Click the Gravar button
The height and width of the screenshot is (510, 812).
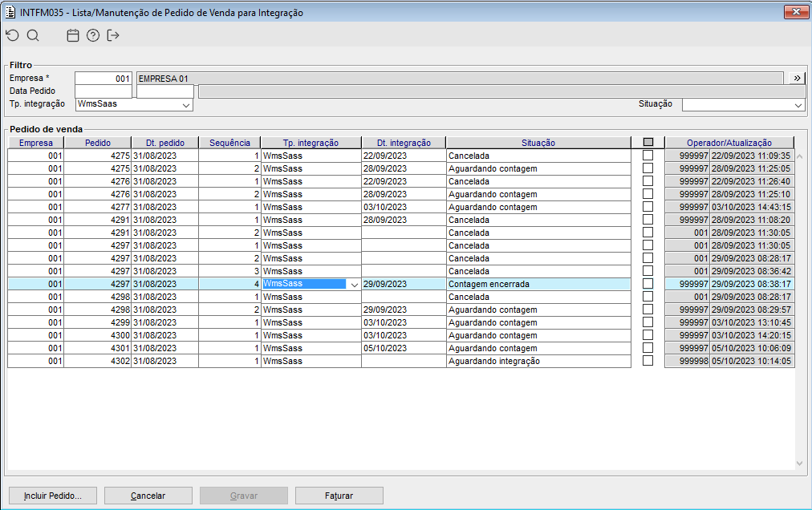click(x=244, y=496)
